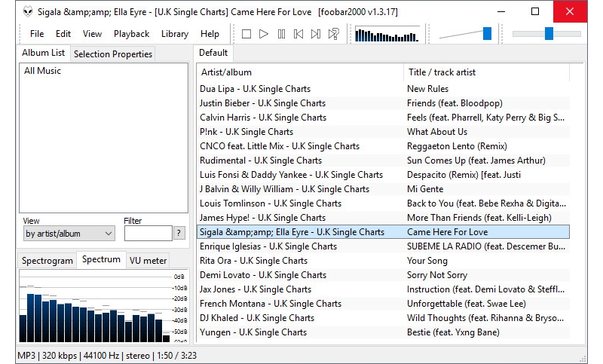The image size is (603, 364).
Task: Select the Yungen - U.K Single Charts row
Action: [384, 332]
